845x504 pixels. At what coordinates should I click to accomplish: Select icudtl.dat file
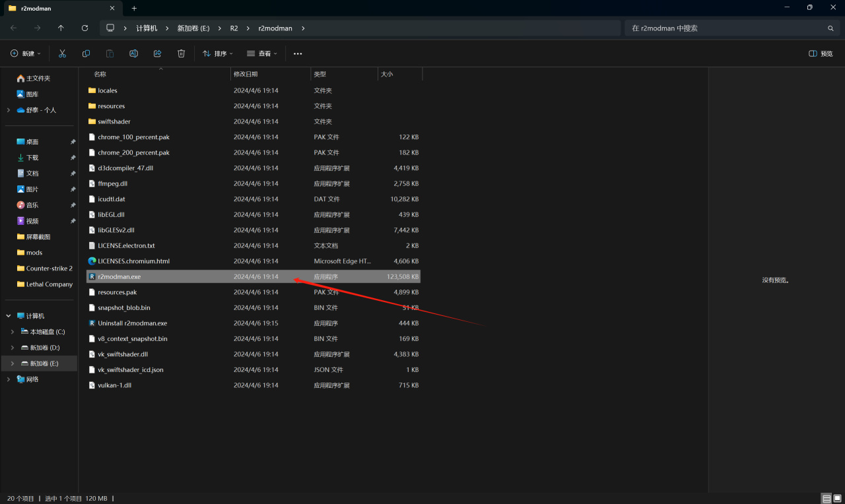253,199
